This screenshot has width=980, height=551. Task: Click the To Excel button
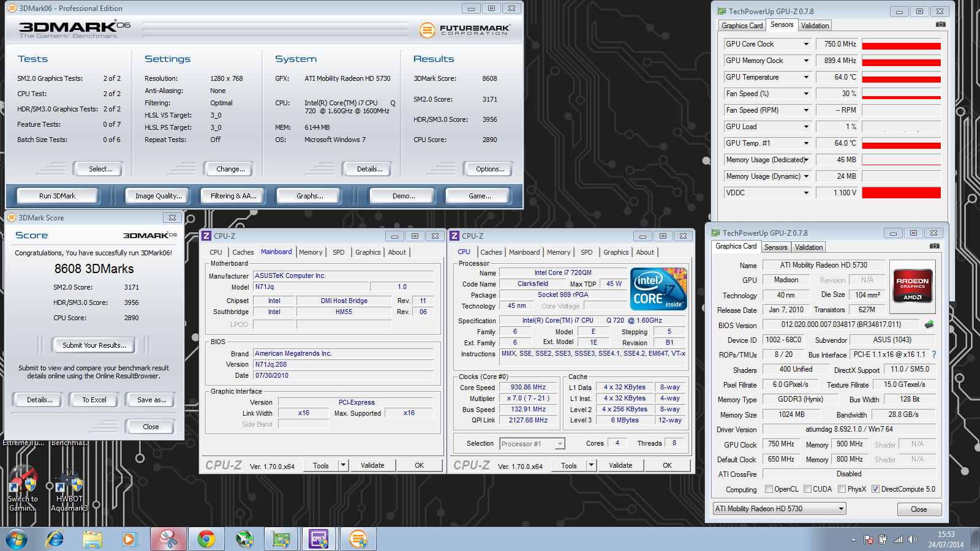94,400
